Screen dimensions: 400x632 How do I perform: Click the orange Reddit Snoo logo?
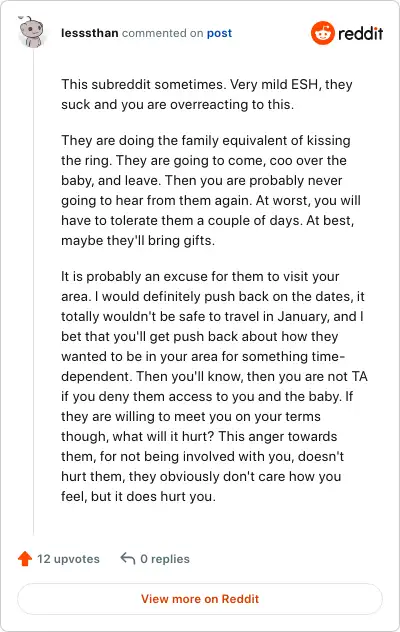[x=323, y=33]
